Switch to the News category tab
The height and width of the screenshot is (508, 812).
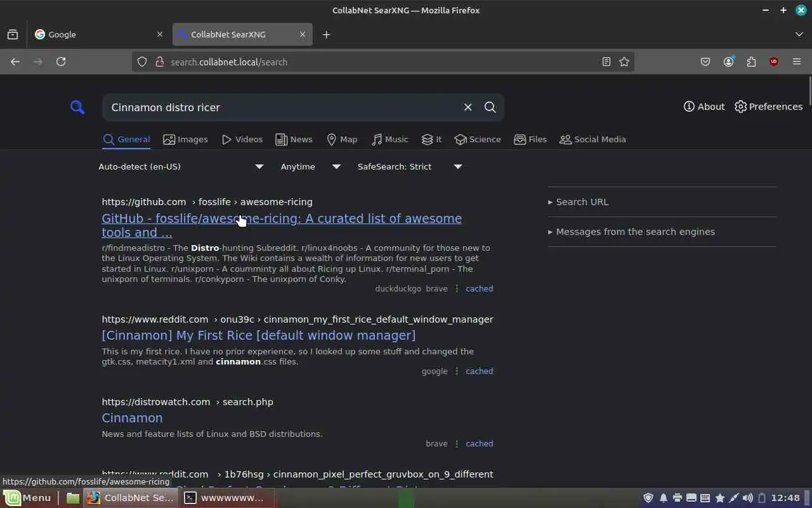(294, 140)
